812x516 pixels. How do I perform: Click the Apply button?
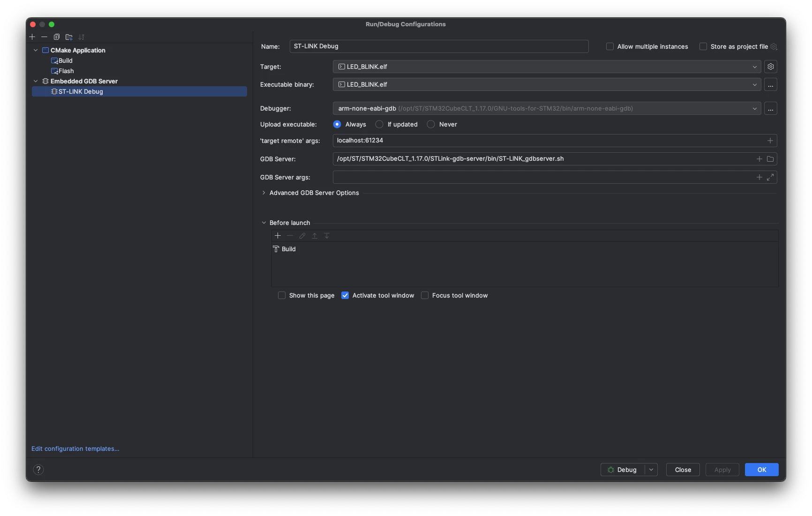pyautogui.click(x=722, y=470)
